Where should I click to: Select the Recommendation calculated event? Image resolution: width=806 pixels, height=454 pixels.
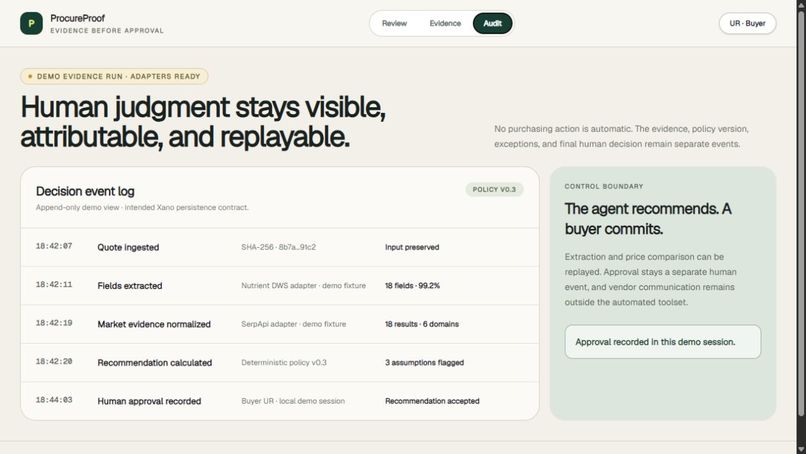280,362
